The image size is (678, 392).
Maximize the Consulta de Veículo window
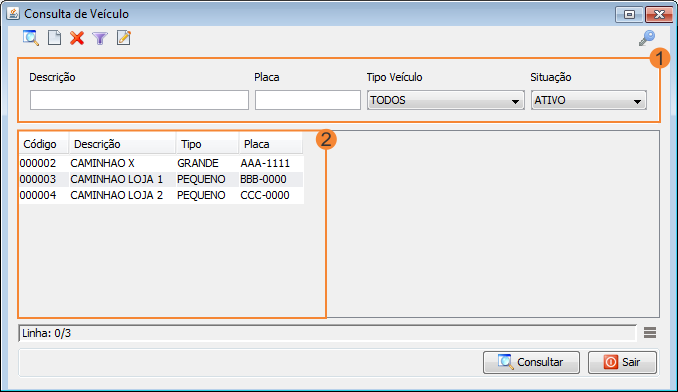coord(629,14)
